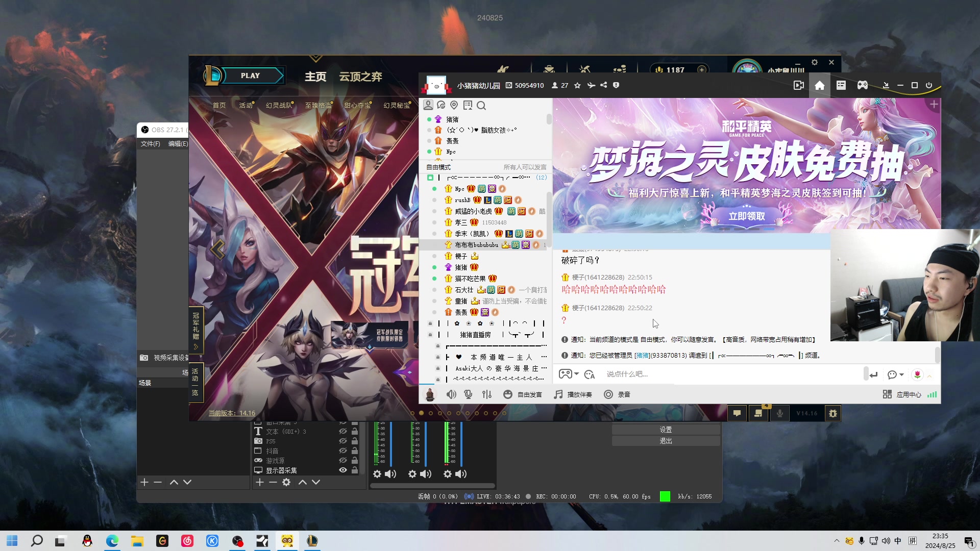Click the location pin icon above member list
The height and width of the screenshot is (551, 980).
pos(454,105)
